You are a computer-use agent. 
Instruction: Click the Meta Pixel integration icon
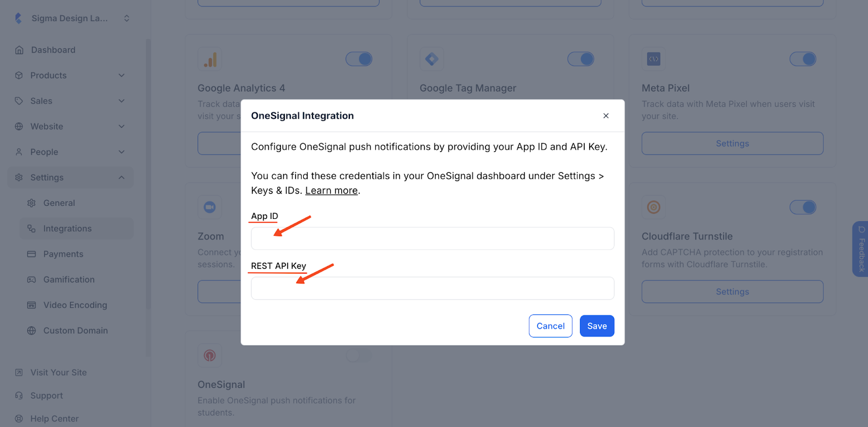point(653,59)
